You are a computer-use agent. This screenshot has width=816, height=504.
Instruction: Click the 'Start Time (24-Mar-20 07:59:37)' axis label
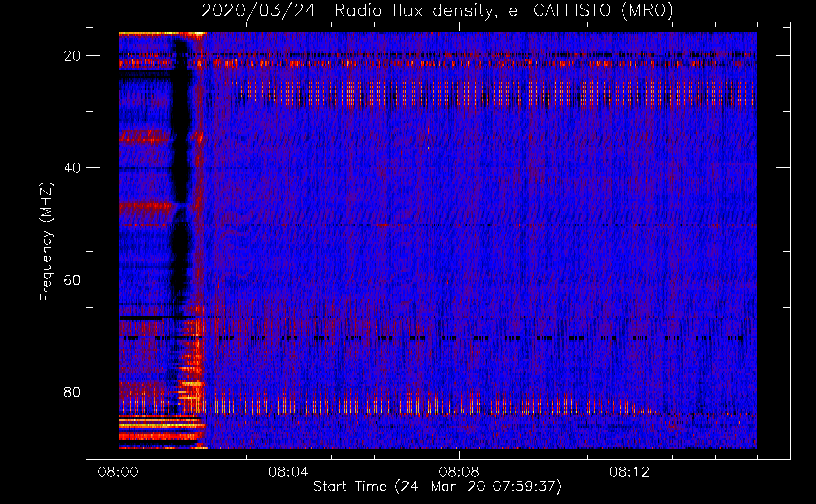(x=437, y=487)
